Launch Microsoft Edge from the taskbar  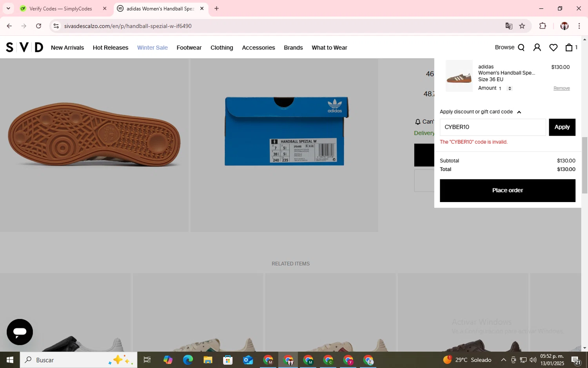point(188,360)
